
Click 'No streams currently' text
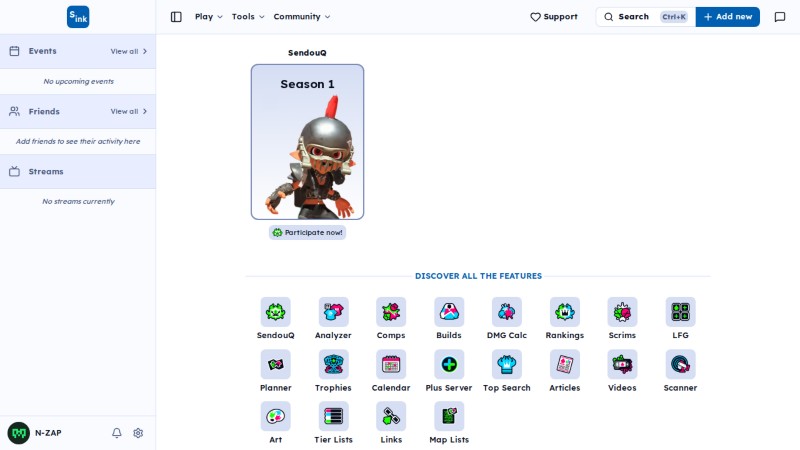click(x=79, y=202)
